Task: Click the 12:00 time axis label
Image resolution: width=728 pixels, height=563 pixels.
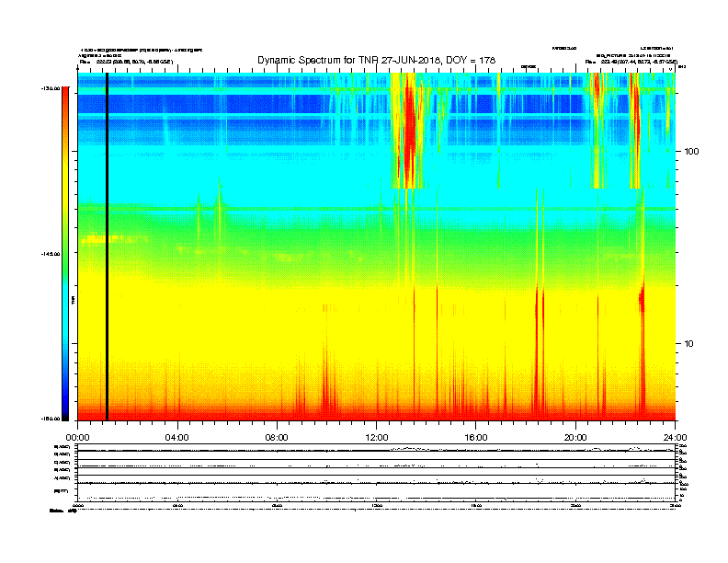Action: point(377,438)
